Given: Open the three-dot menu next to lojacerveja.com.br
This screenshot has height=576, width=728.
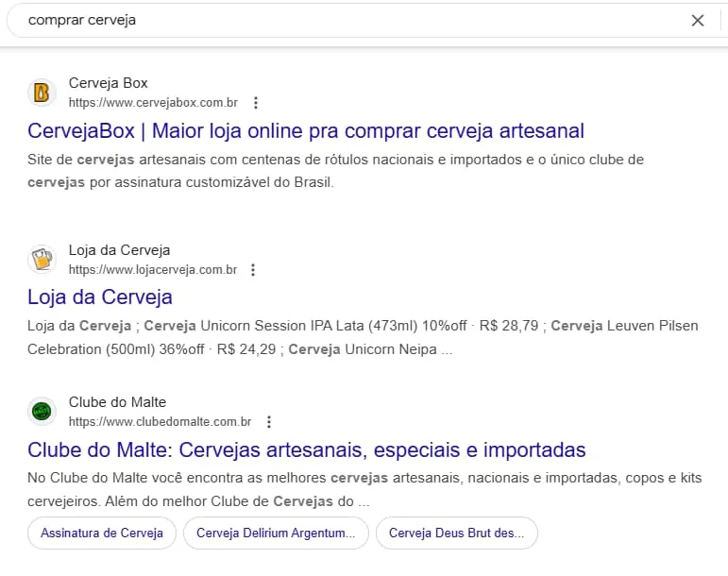Looking at the screenshot, I should tap(253, 270).
